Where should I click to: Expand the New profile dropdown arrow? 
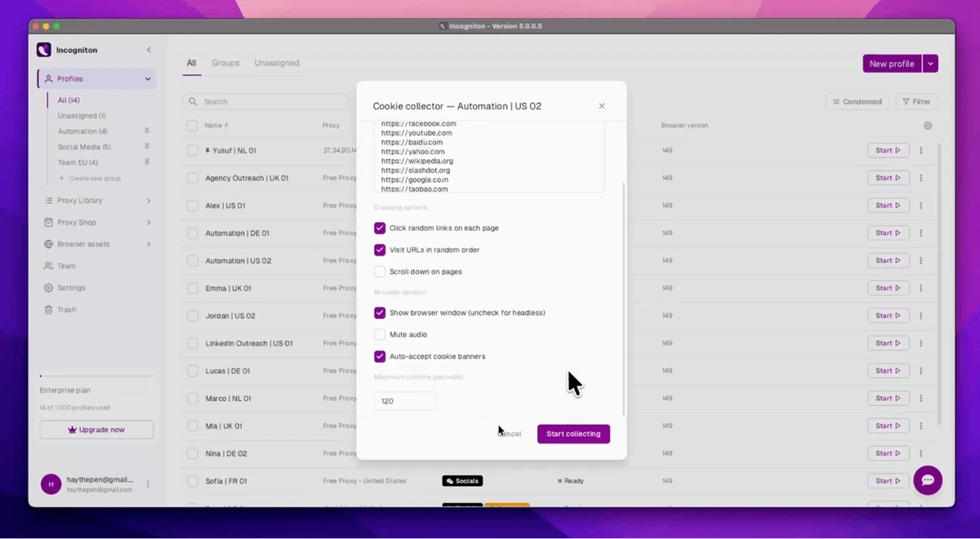coord(930,64)
